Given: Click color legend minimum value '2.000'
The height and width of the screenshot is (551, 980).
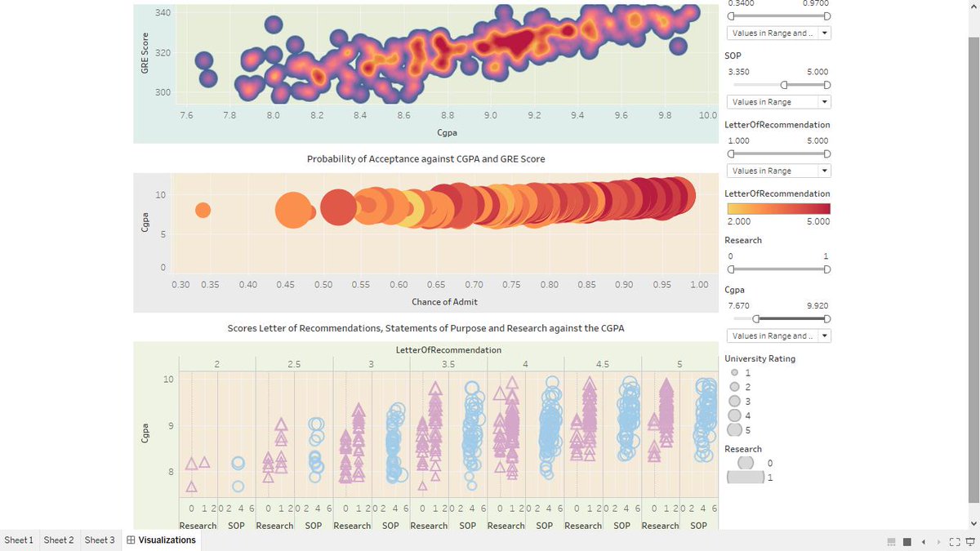Looking at the screenshot, I should pos(739,221).
